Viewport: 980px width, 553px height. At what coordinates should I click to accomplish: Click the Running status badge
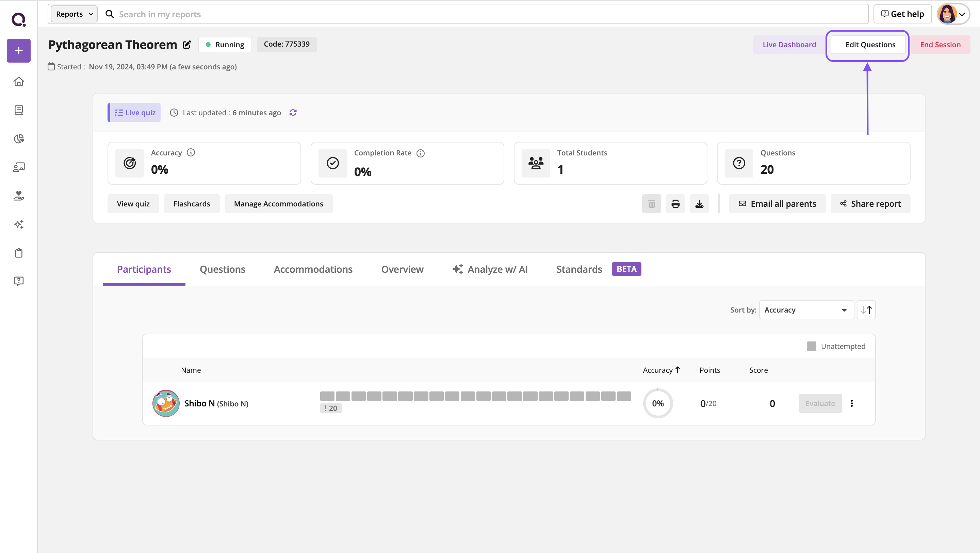point(225,45)
